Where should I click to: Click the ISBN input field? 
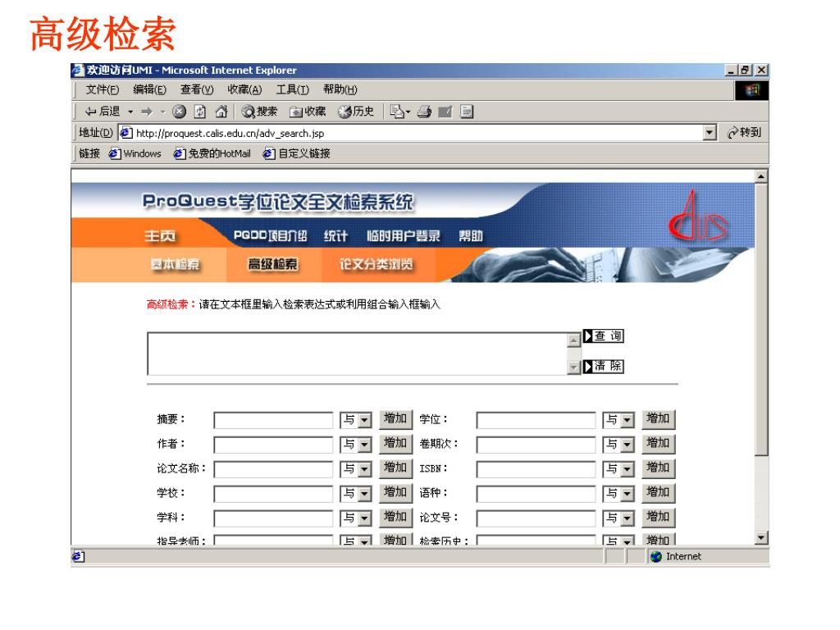pyautogui.click(x=536, y=469)
